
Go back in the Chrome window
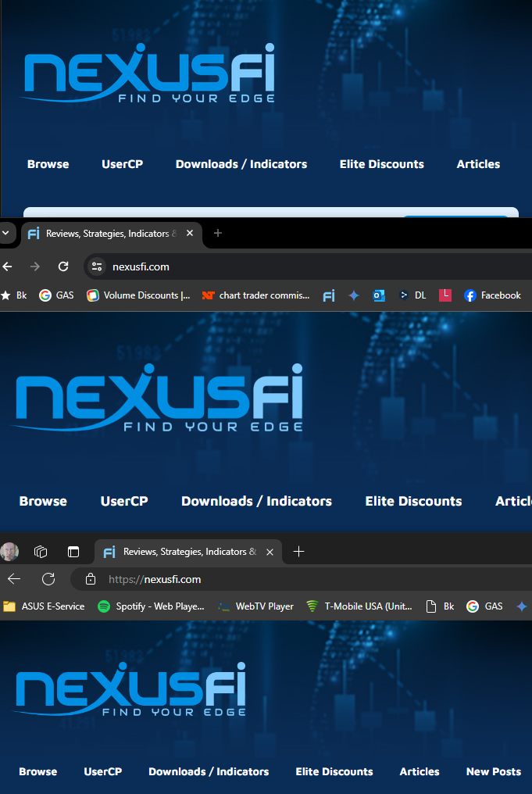(7, 266)
